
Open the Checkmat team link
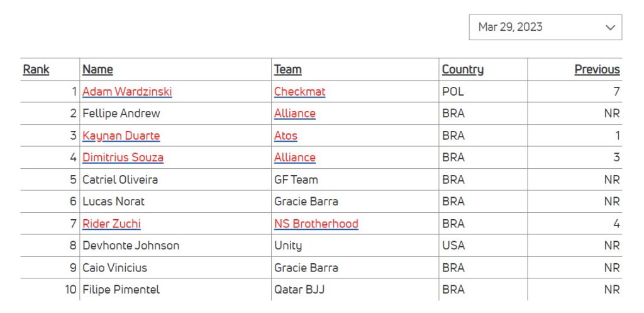click(x=299, y=91)
